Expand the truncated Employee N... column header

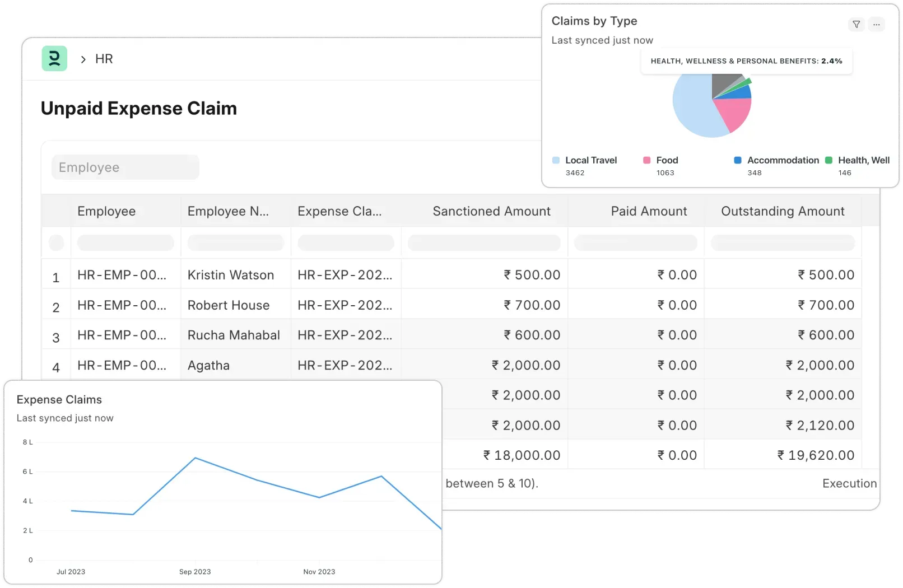(x=228, y=211)
